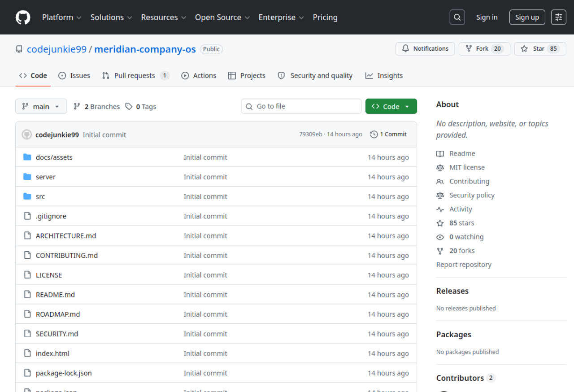
Task: Select the Code tab
Action: click(x=33, y=76)
